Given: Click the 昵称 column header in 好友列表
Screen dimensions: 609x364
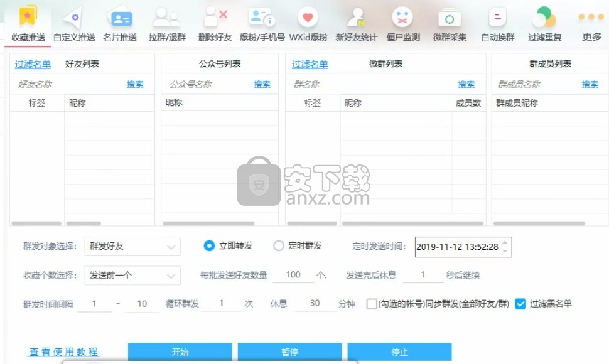Looking at the screenshot, I should point(109,103).
